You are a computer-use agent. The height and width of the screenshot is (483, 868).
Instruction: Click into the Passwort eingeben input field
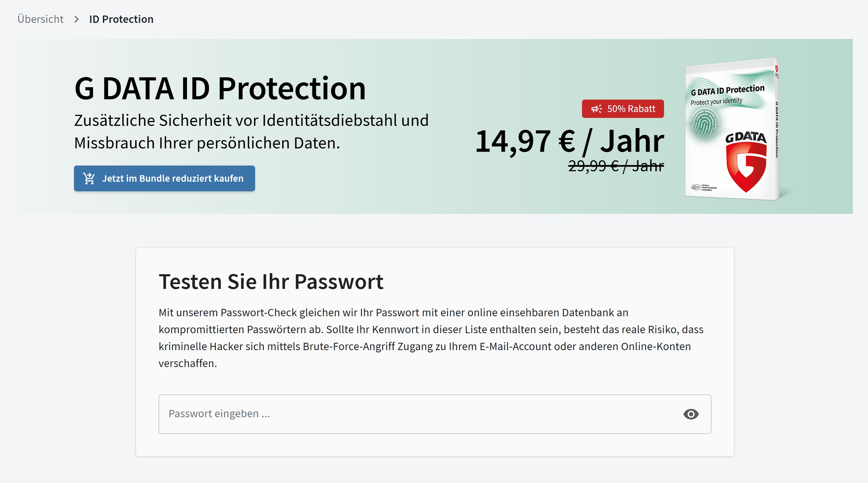337,414
